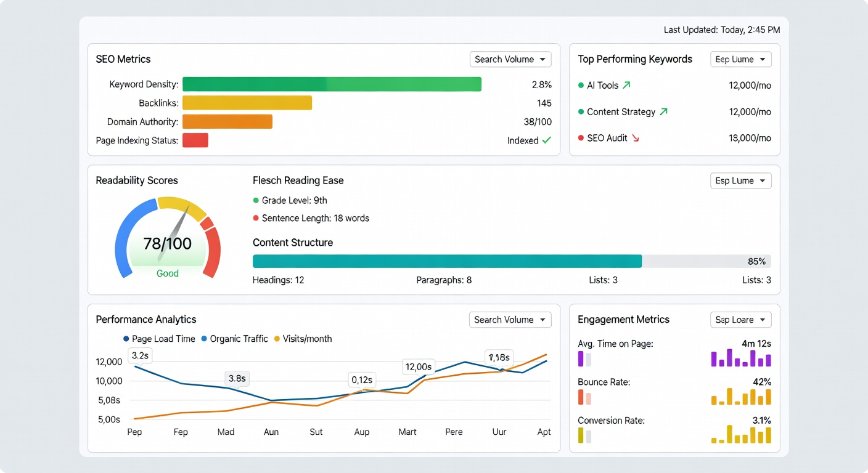Click the green up arrow next to AI Tools
The width and height of the screenshot is (868, 473).
[x=627, y=85]
